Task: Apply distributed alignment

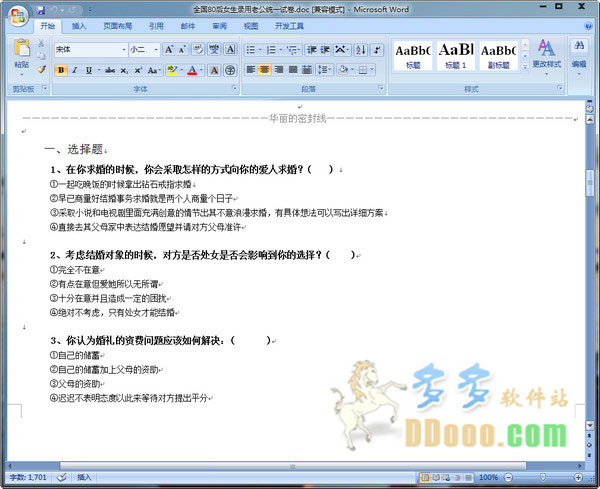Action: [x=307, y=69]
